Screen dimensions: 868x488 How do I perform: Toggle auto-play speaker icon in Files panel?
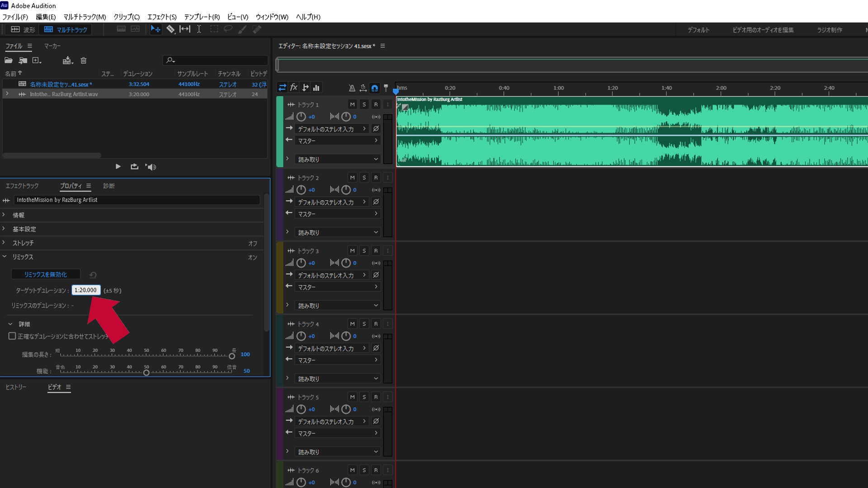(x=151, y=167)
